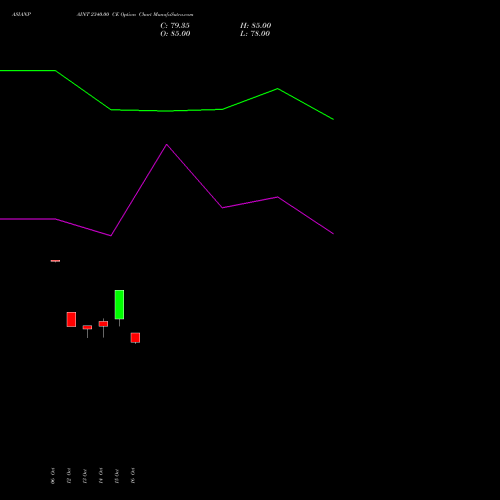Viewport: 500px width, 500px height.
Task: Select the red candlestick for 16 Oct
Action: [135, 338]
